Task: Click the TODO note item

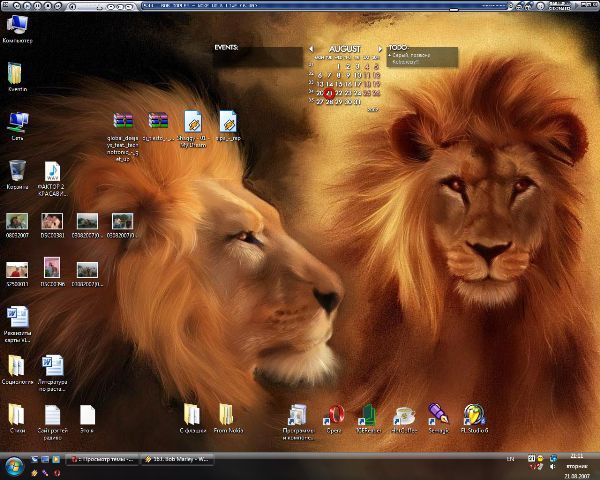Action: tap(411, 58)
